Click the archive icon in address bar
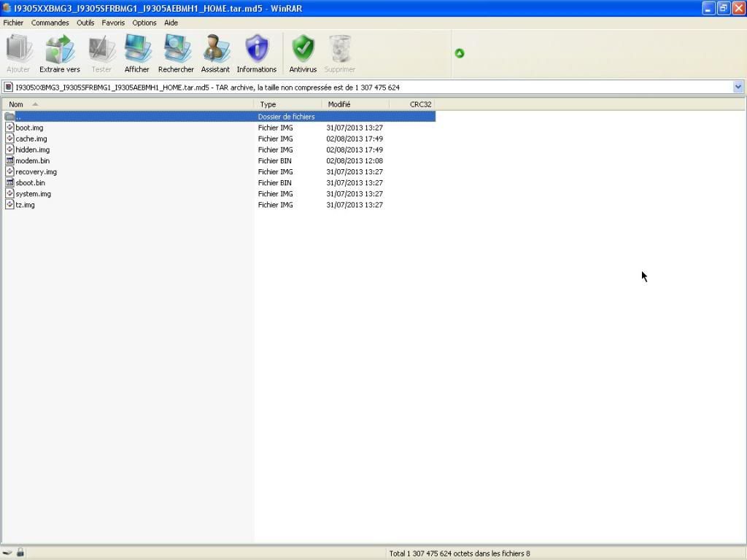Screen dimensions: 747x560 8,87
